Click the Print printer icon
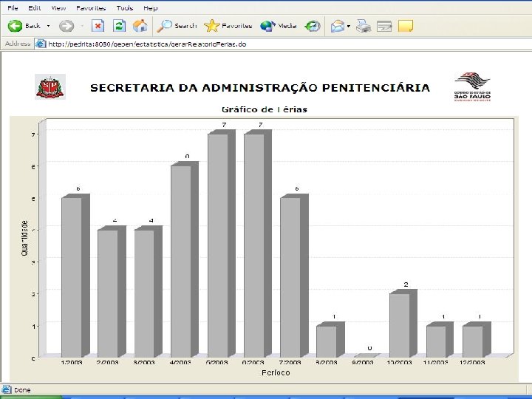 (364, 26)
